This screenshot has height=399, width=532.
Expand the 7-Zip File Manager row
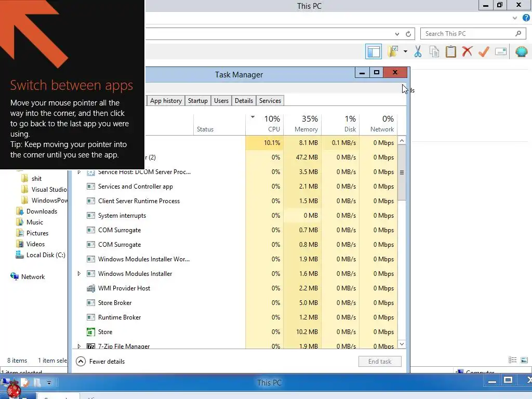[79, 346]
